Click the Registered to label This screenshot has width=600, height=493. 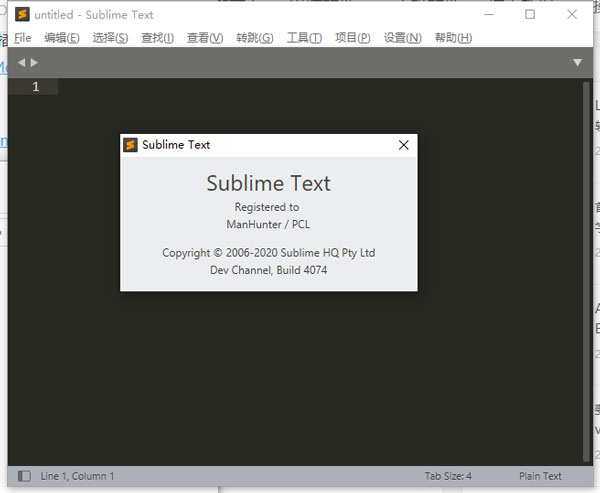click(267, 207)
